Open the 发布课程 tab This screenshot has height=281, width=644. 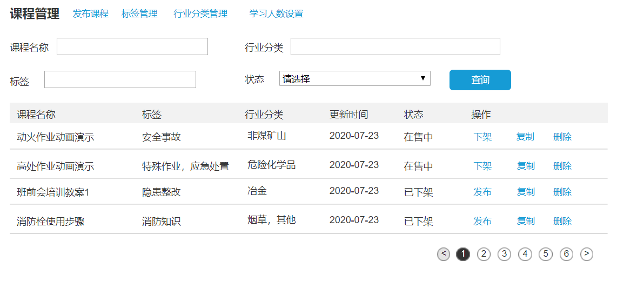(91, 14)
